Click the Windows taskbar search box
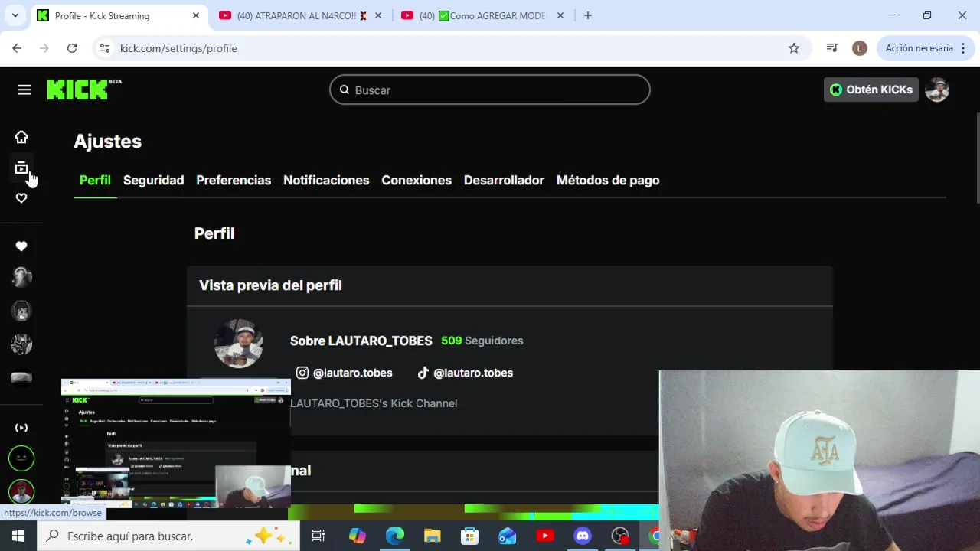This screenshot has width=980, height=551. click(168, 536)
